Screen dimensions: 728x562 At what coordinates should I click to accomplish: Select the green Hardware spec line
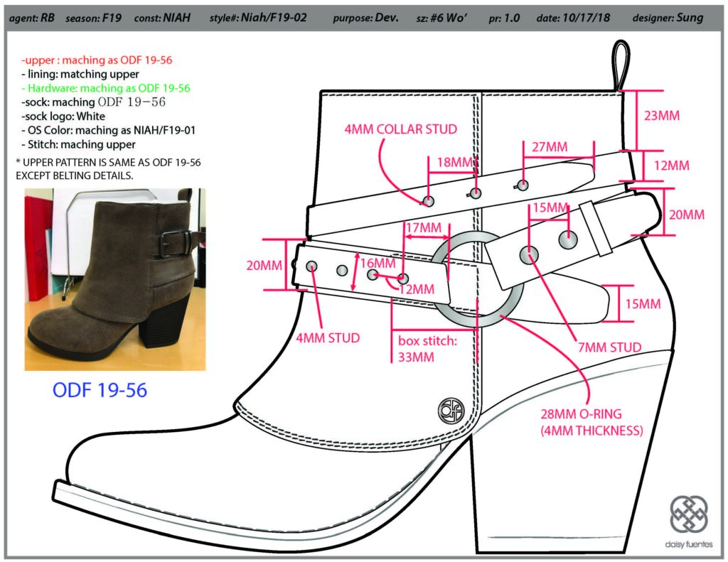pyautogui.click(x=106, y=88)
